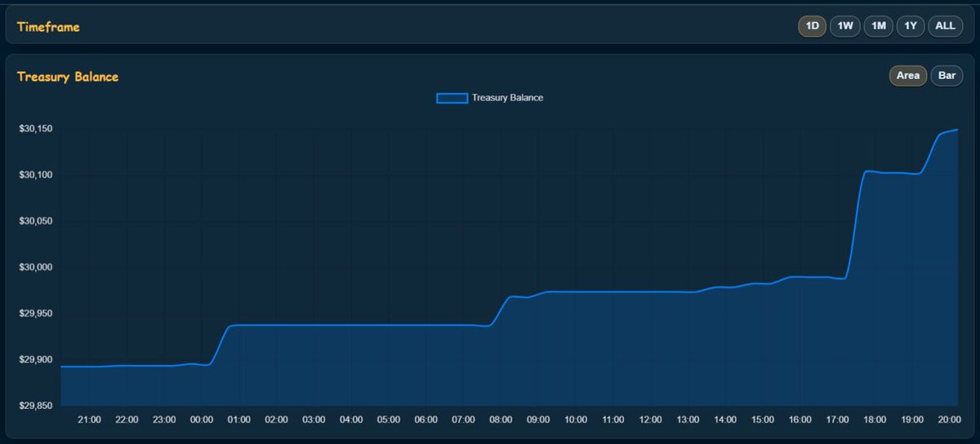Switch timeframe to 1W
This screenshot has width=980, height=444.
click(x=845, y=26)
